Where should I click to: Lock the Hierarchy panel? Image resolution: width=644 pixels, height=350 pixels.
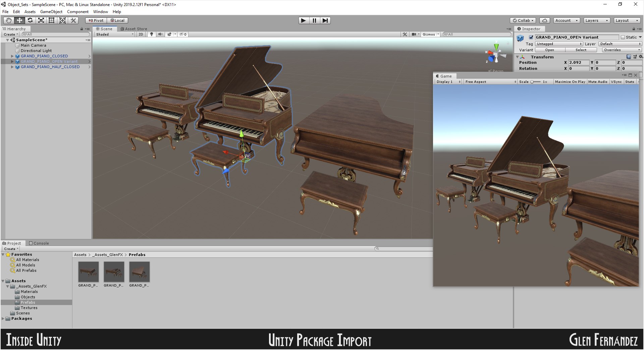82,29
